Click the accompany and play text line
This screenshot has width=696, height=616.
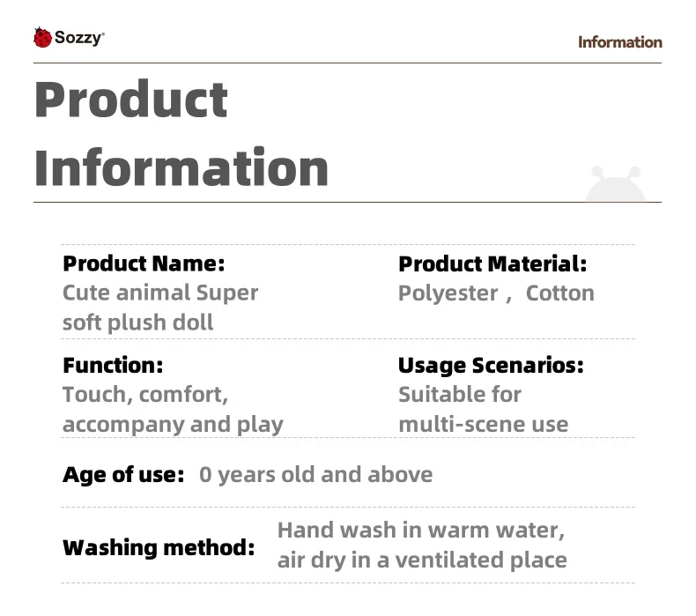click(173, 425)
